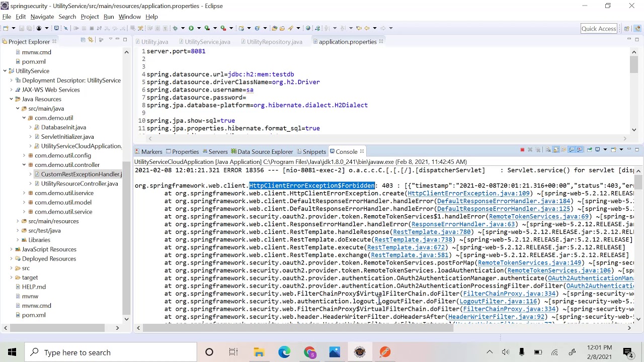Viewport: 644px width, 362px height.
Task: Maximize the editor area
Action: click(637, 39)
